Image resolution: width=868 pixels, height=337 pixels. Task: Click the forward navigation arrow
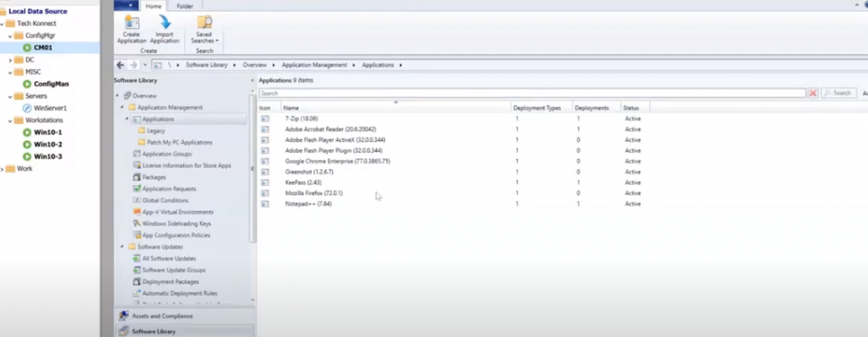point(133,65)
